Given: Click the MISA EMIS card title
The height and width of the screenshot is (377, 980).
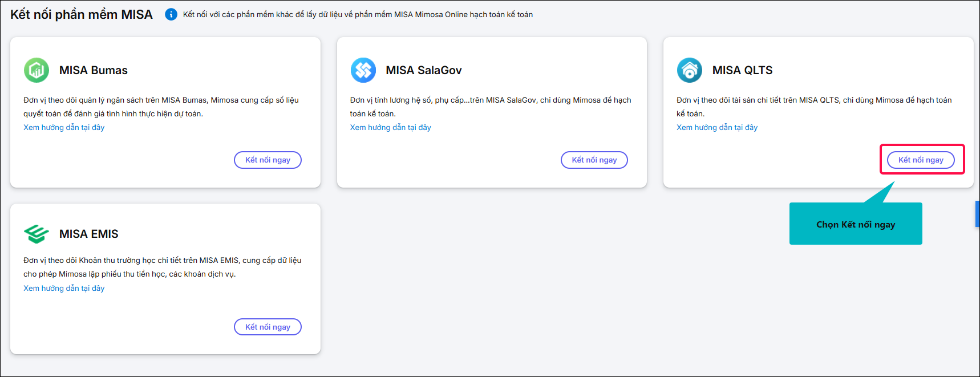Looking at the screenshot, I should click(89, 234).
